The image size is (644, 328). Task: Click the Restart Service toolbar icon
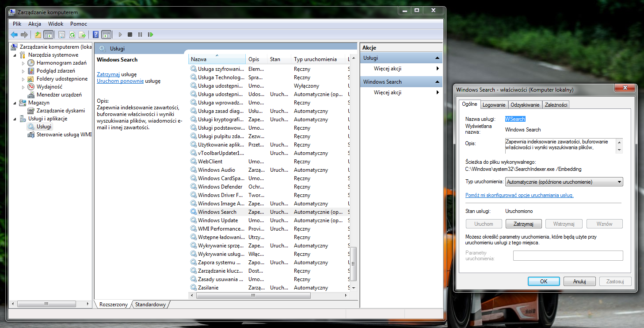[x=150, y=35]
